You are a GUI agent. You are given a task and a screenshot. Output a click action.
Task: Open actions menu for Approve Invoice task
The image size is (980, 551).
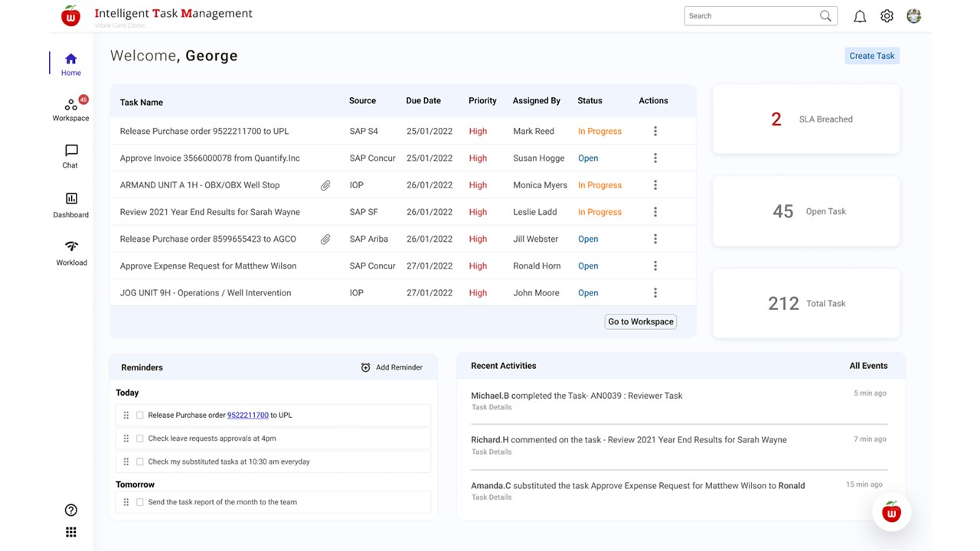tap(655, 158)
